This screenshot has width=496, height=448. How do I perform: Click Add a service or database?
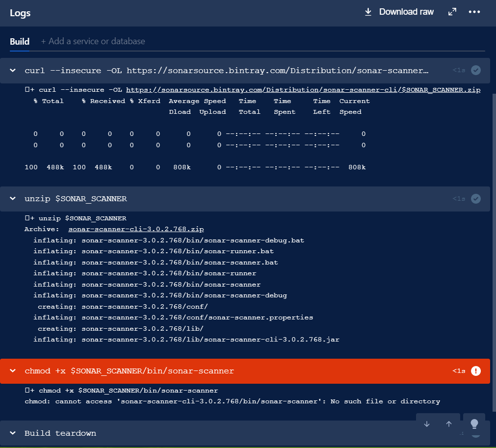93,41
